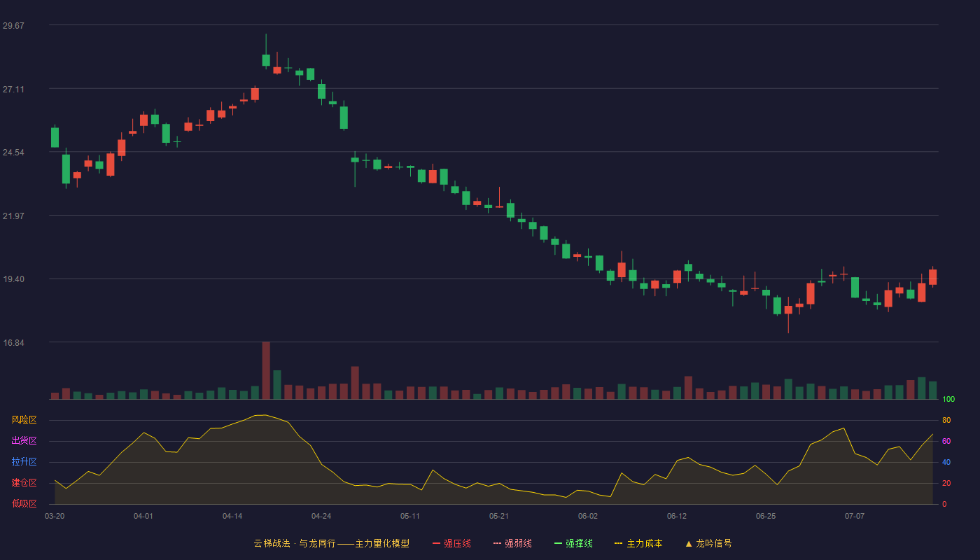Click the 风险区 zone label
Viewport: 980px width, 560px height.
[x=24, y=420]
